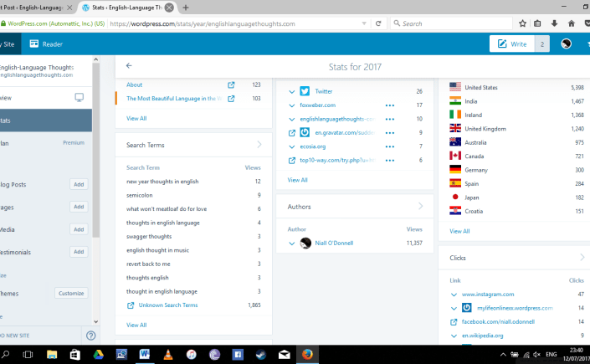Click View All under Countries list

point(459,231)
